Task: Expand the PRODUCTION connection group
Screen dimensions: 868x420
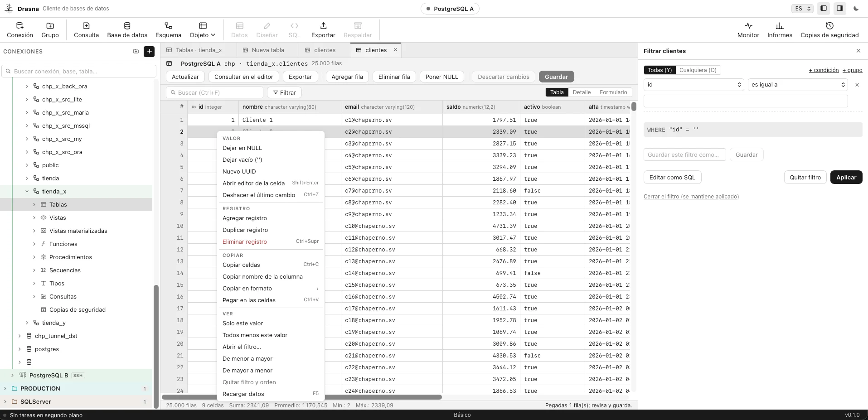Action: click(x=5, y=389)
